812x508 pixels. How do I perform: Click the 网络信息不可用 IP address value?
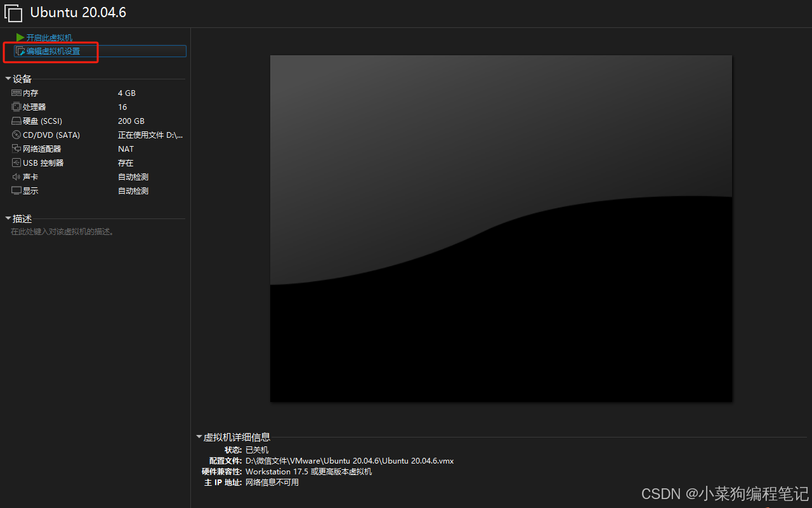tap(272, 482)
